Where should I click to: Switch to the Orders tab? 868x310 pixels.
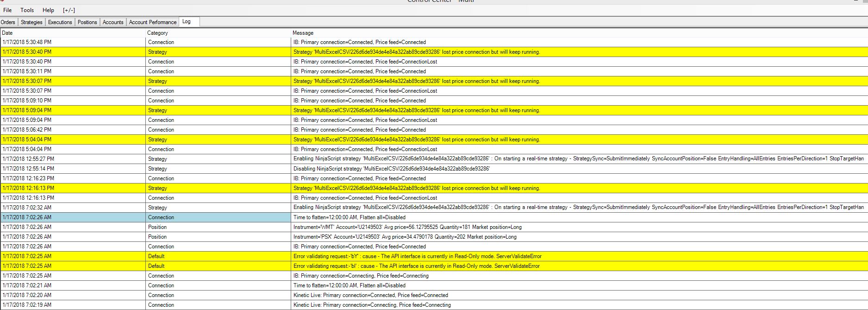8,22
